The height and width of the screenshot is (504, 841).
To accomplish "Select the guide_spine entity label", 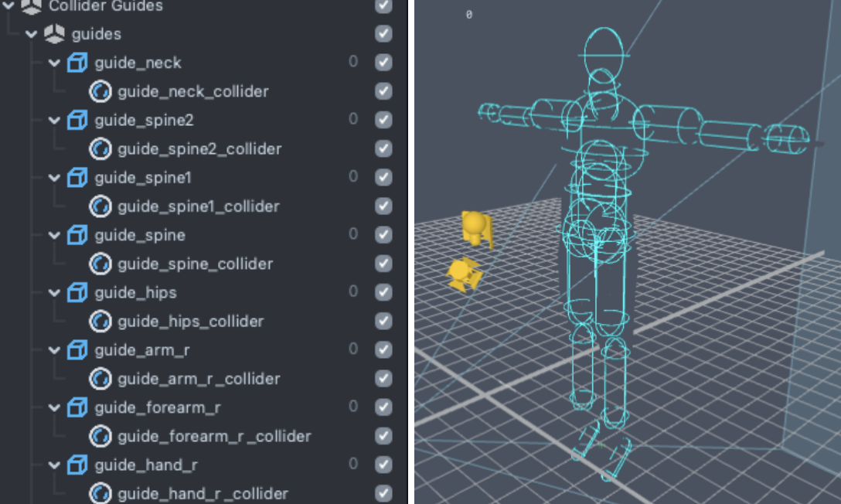I will 140,235.
